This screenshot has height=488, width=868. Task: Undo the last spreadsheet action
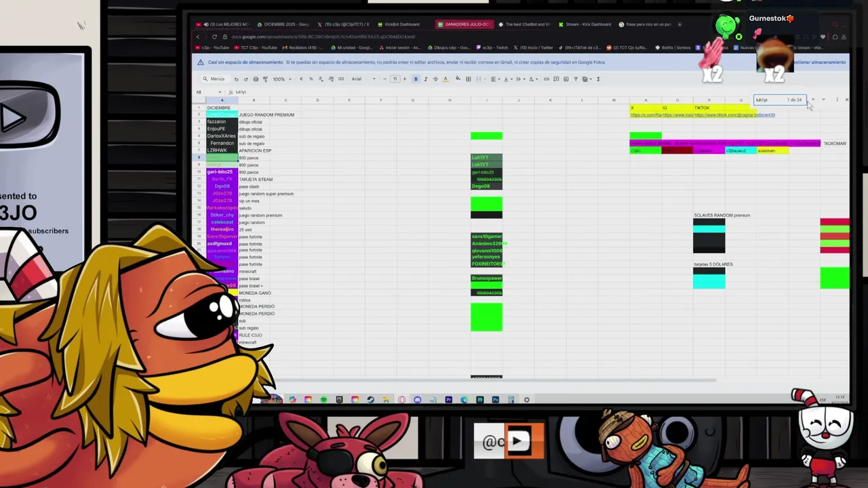(x=236, y=79)
